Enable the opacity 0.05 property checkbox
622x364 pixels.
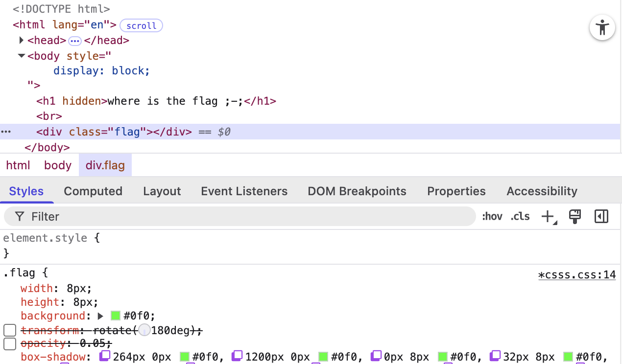pos(9,343)
